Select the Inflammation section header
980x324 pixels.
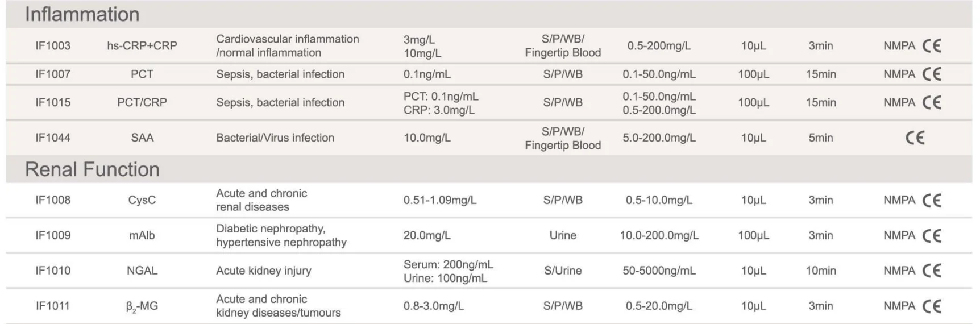coord(82,14)
